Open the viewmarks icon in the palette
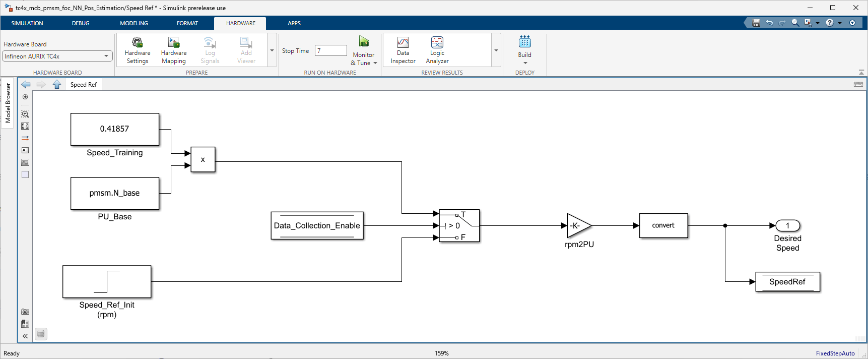The height and width of the screenshot is (359, 868). [25, 324]
